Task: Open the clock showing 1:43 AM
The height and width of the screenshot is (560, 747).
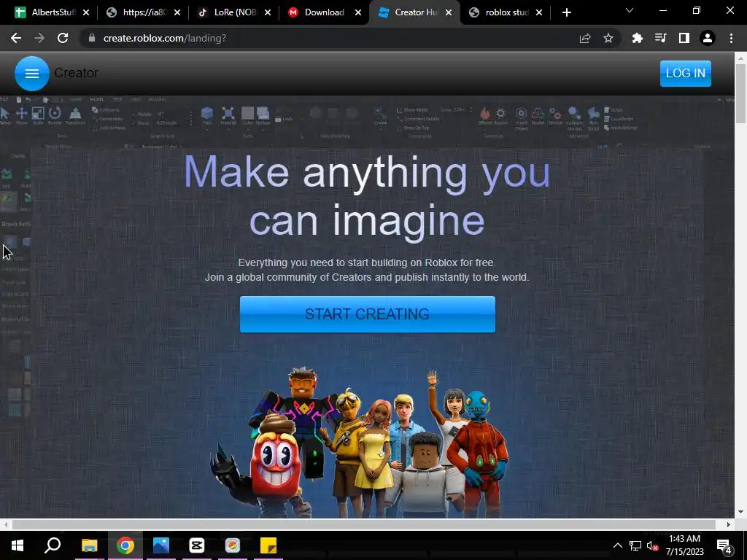Action: pyautogui.click(x=684, y=545)
